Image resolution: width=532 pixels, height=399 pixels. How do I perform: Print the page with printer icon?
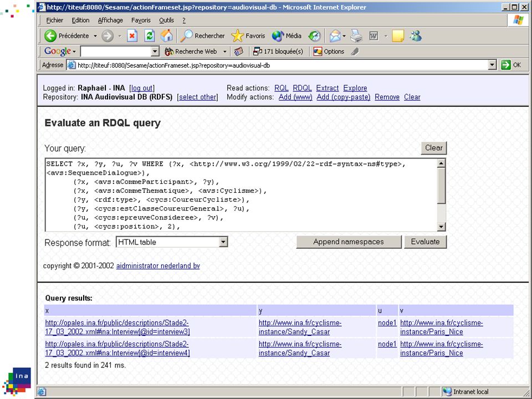356,35
